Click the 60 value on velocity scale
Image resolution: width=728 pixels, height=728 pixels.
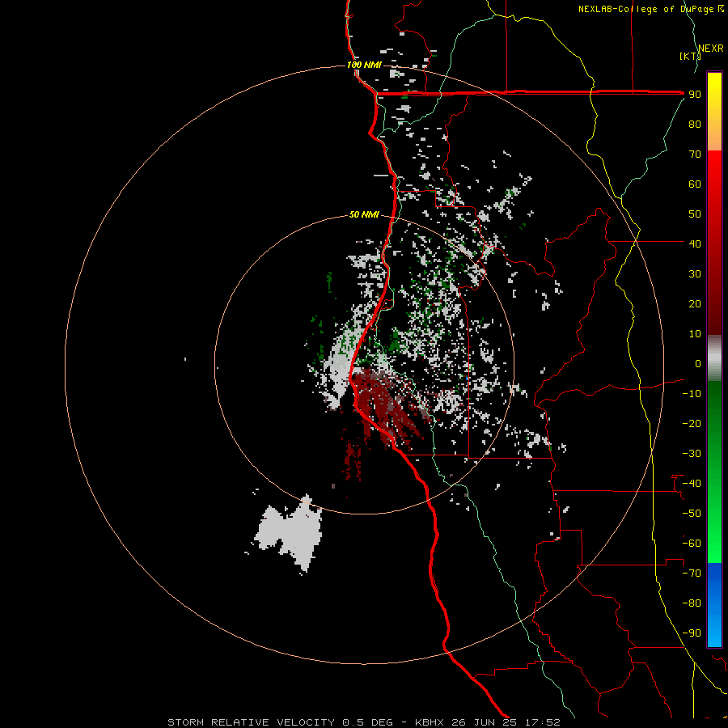pyautogui.click(x=695, y=184)
